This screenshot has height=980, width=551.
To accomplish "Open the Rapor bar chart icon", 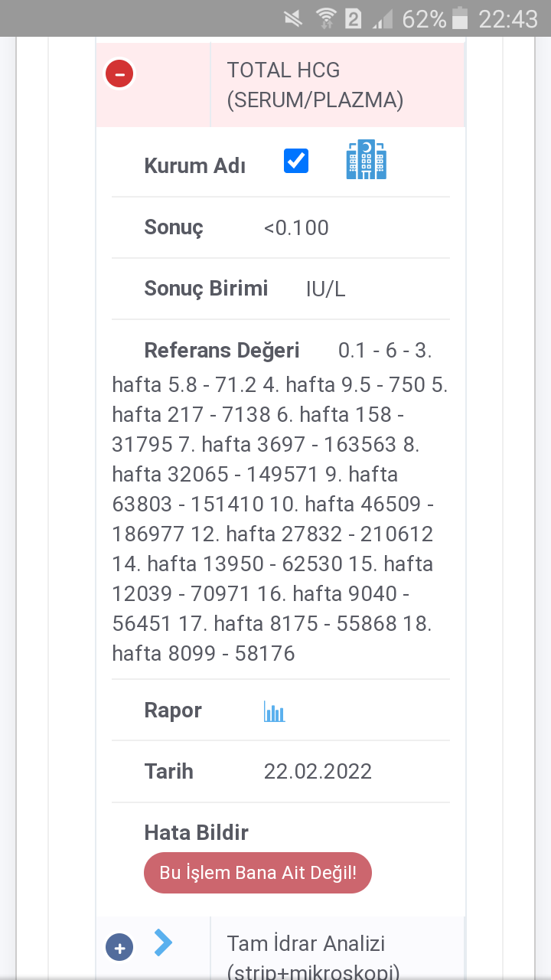I will point(274,711).
